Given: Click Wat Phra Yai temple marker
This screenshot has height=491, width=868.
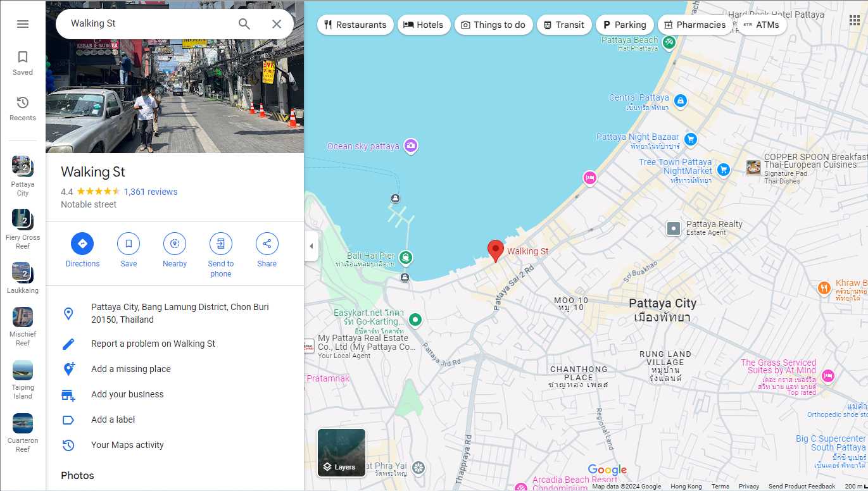Looking at the screenshot, I should [x=418, y=468].
